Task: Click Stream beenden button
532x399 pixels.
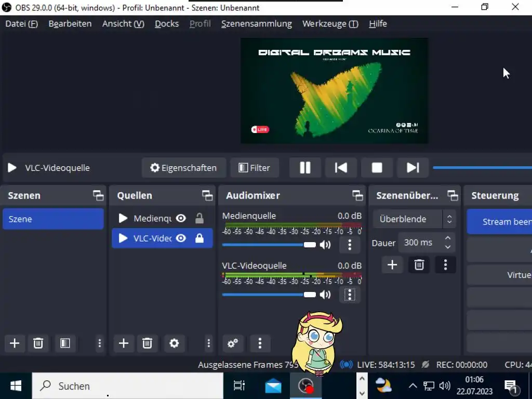Action: coord(499,221)
